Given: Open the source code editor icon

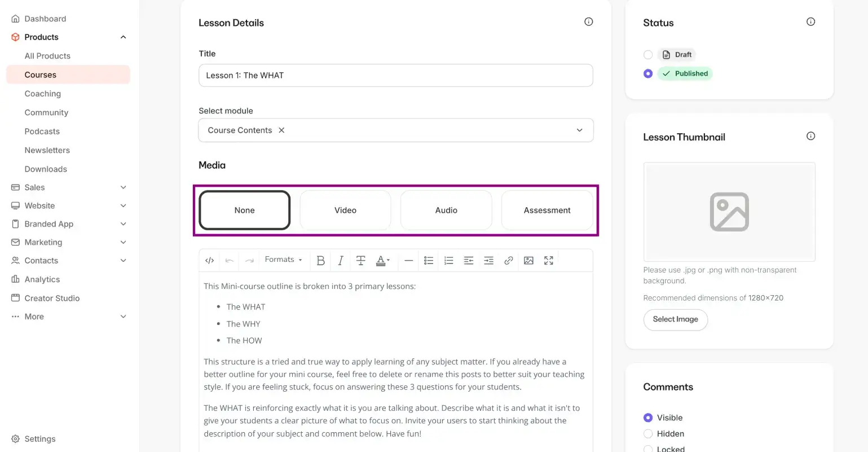Looking at the screenshot, I should pyautogui.click(x=209, y=260).
